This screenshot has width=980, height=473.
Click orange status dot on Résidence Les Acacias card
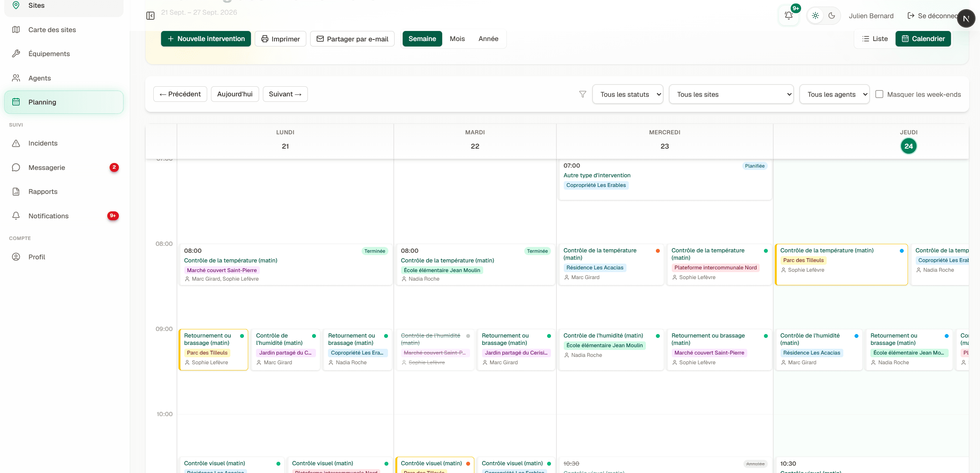tap(657, 251)
